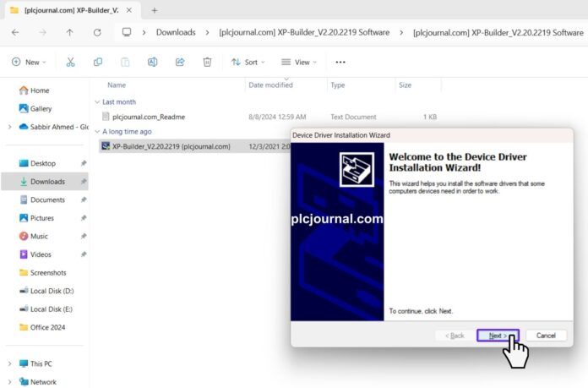Open the New item dropdown
Image resolution: width=588 pixels, height=388 pixels.
29,63
